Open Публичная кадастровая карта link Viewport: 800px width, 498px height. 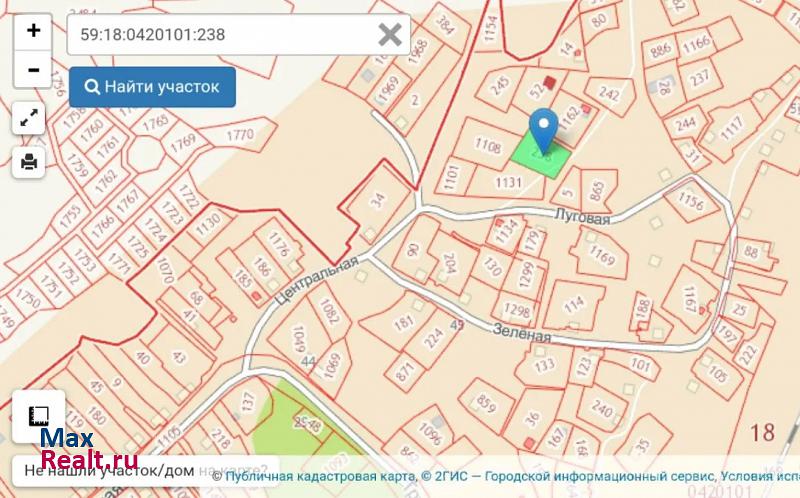tap(320, 477)
